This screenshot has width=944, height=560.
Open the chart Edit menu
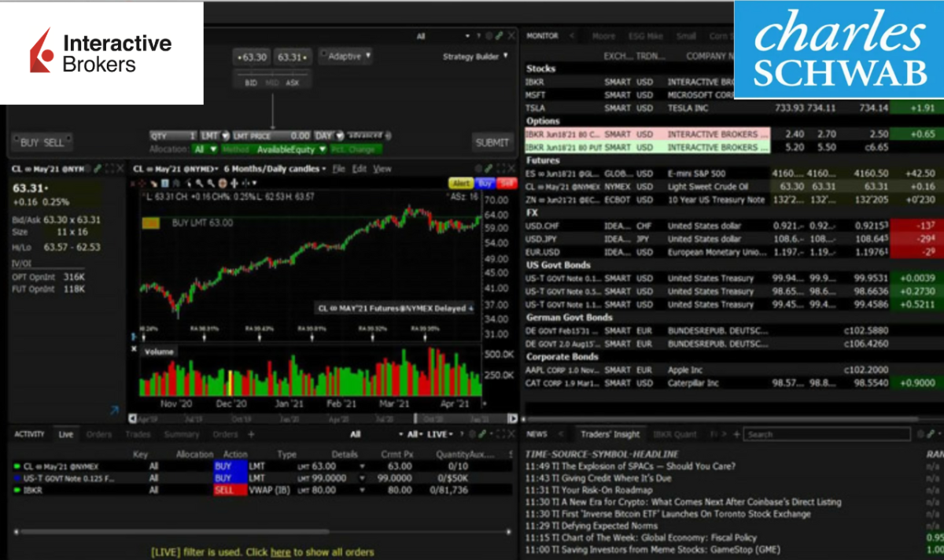point(359,168)
